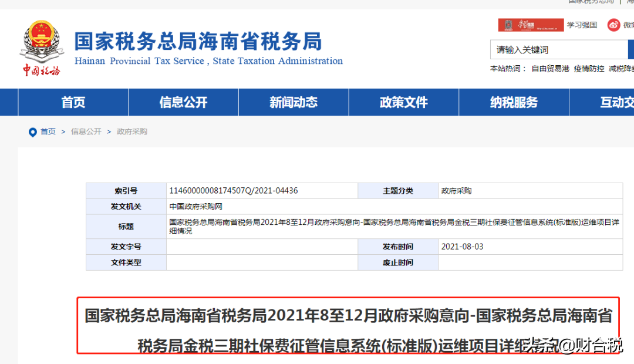Open the 首页 navigation tab
This screenshot has width=634, height=364.
73,102
